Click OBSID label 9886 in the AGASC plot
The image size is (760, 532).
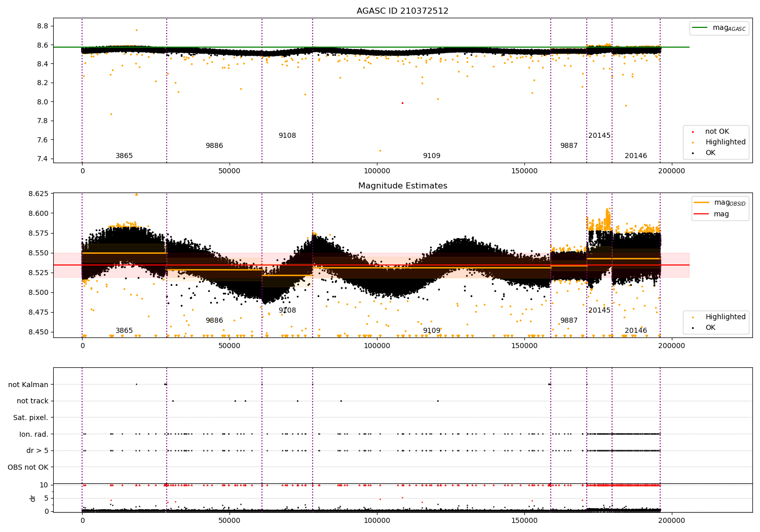(x=214, y=145)
